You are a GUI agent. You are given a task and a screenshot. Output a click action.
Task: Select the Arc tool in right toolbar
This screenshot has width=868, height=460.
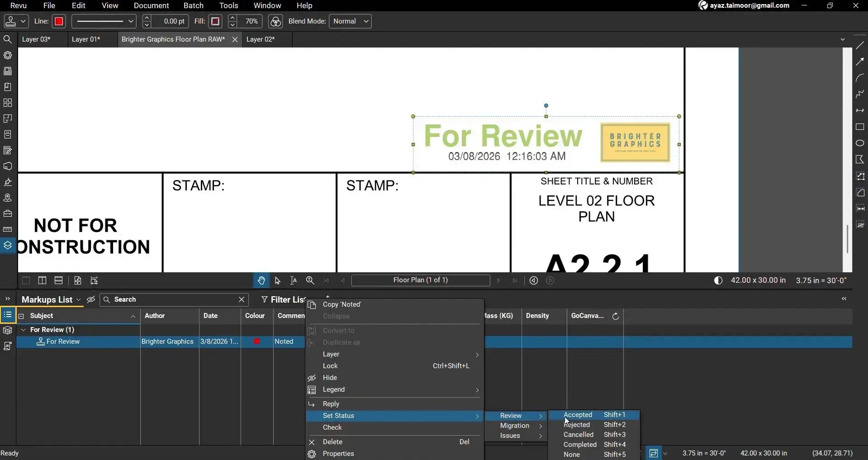coord(860,78)
